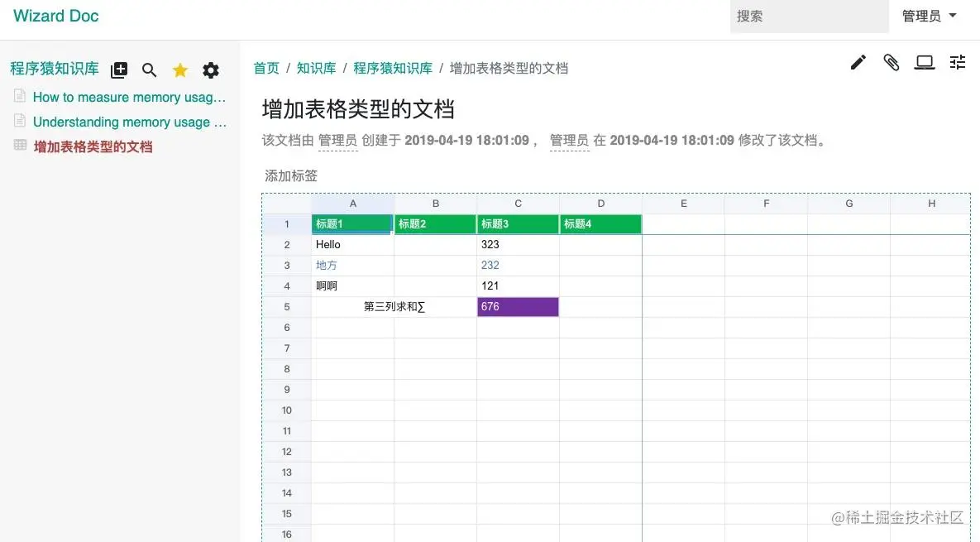
Task: Open the sidebar search magnifier icon
Action: pyautogui.click(x=149, y=70)
